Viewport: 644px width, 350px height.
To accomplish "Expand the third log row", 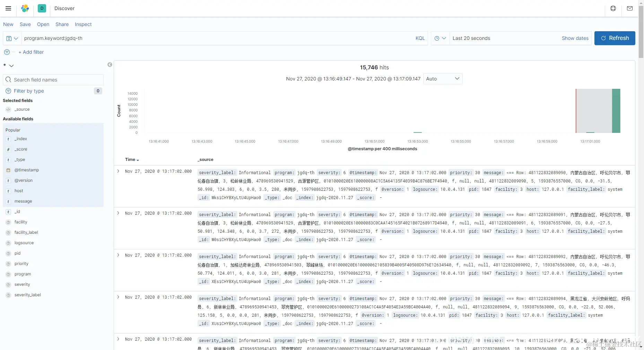I will [118, 255].
